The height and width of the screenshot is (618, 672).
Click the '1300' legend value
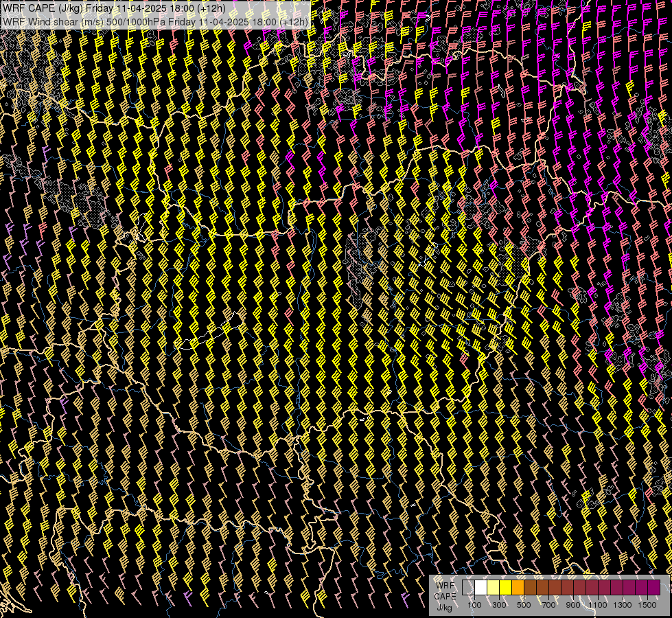click(623, 605)
